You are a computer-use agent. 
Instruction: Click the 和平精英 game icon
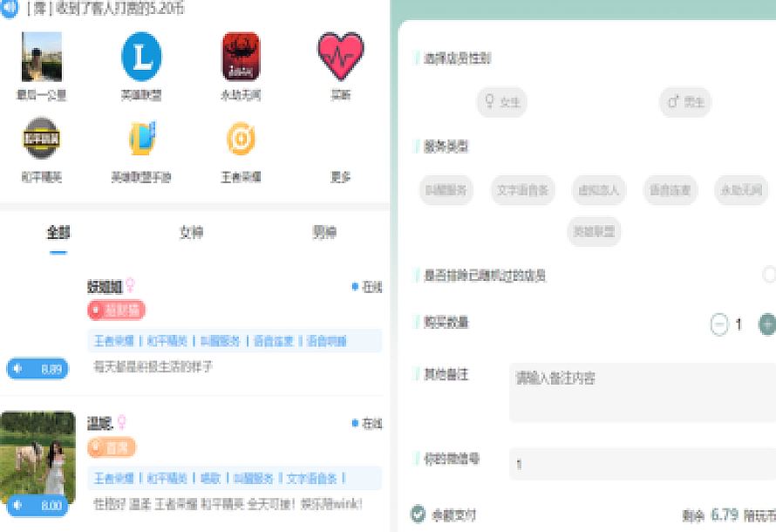tap(40, 140)
